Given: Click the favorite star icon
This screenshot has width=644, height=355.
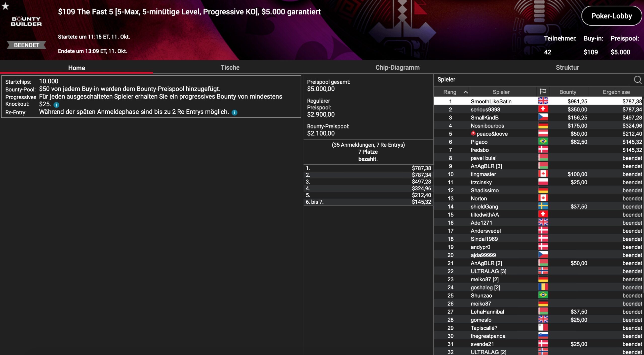Looking at the screenshot, I should pyautogui.click(x=5, y=6).
